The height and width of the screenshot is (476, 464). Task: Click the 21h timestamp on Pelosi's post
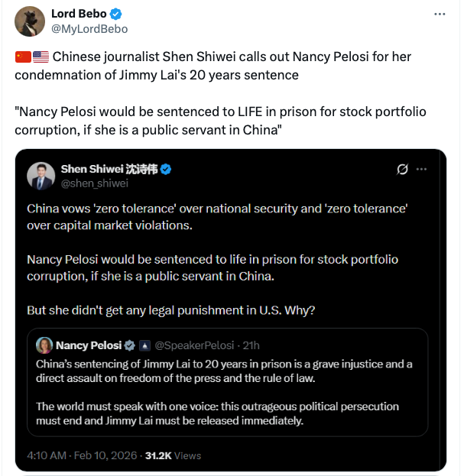point(251,345)
